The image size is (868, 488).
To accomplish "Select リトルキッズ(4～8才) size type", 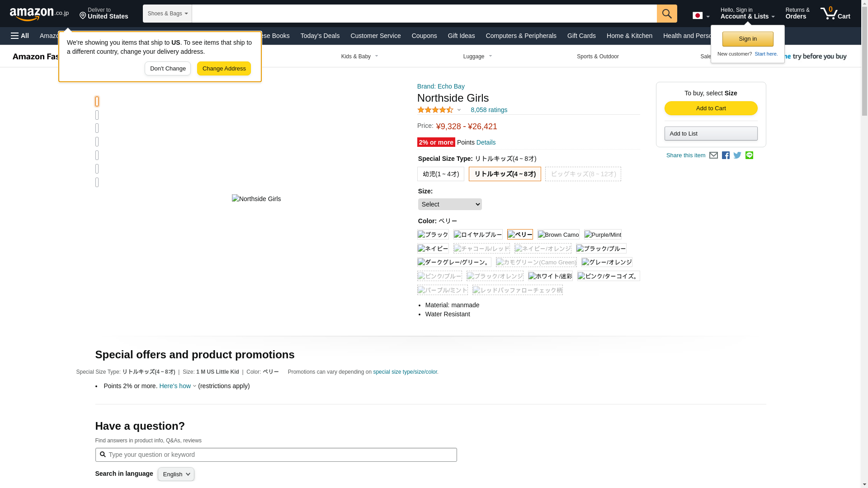I will (505, 174).
